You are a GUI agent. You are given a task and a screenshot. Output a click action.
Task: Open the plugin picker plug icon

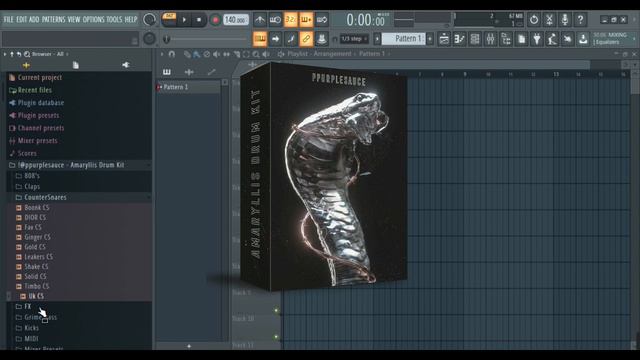point(537,39)
